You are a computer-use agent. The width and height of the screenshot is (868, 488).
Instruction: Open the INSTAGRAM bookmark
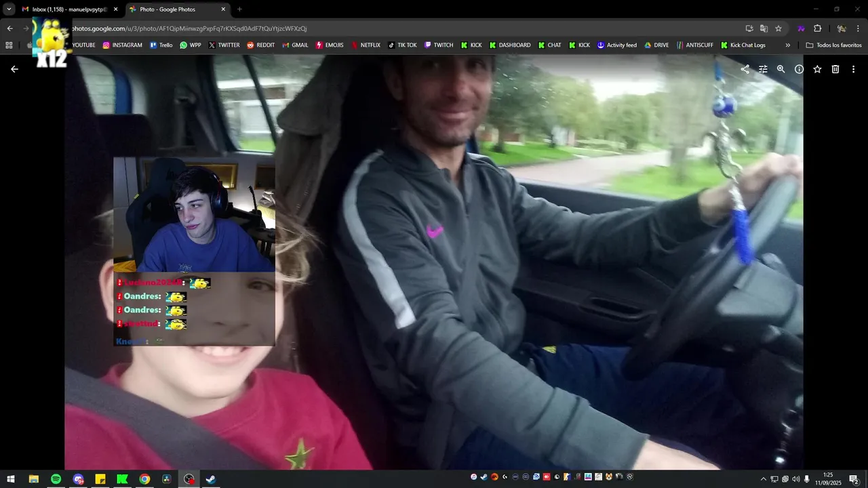[123, 45]
